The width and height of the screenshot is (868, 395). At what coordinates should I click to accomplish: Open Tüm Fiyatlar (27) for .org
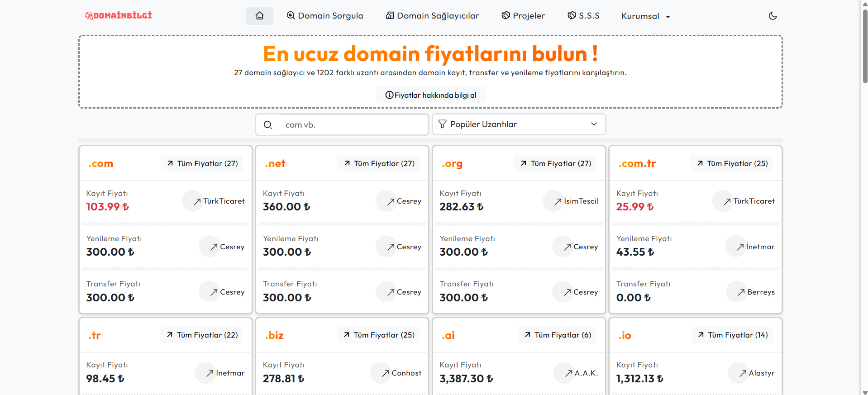pyautogui.click(x=555, y=163)
